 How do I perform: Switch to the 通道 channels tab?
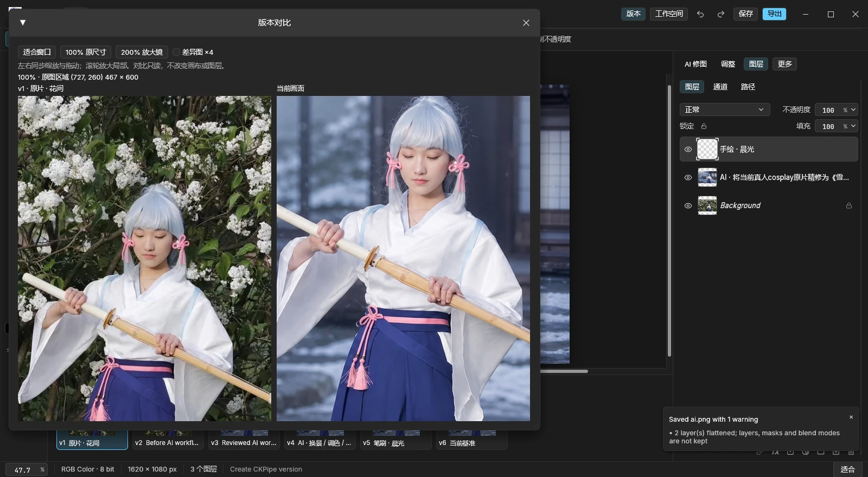coord(720,87)
